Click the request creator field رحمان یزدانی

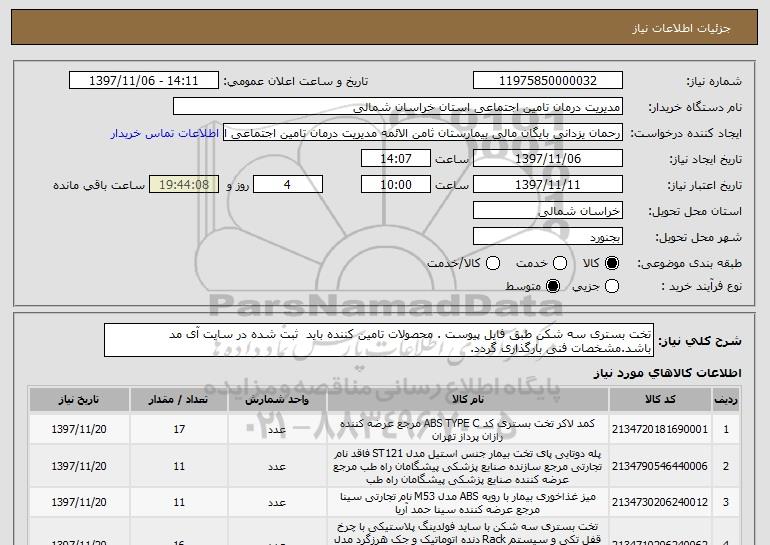click(423, 133)
